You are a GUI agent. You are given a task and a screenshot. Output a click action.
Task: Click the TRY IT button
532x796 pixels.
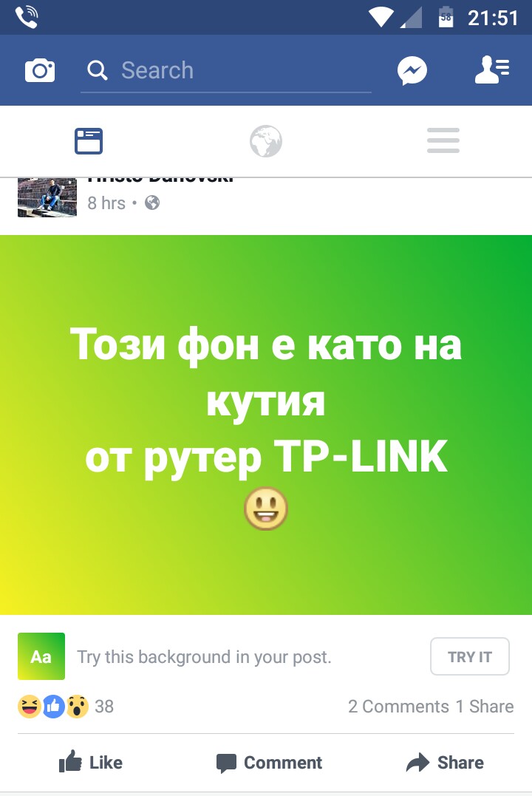pos(469,656)
